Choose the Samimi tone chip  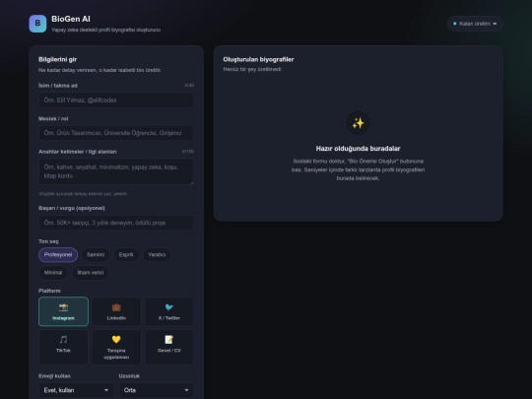[96, 255]
